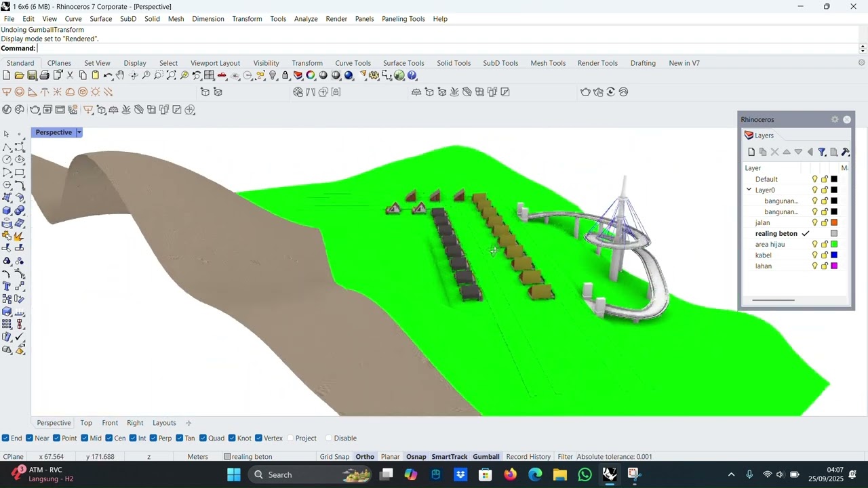Select the Rectangle tool in left sidebar

coord(20,171)
